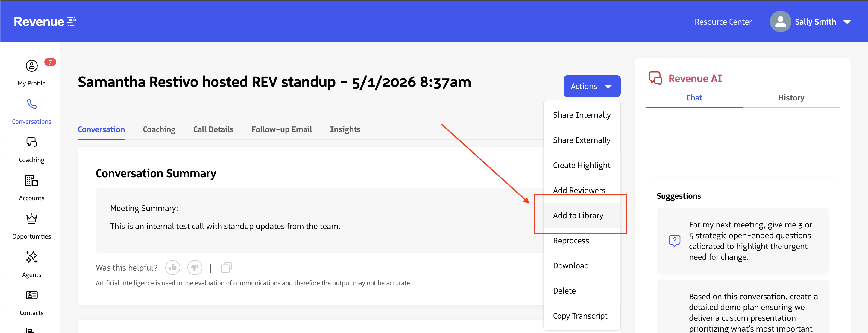Viewport: 868px width, 333px height.
Task: Choose Reprocess from the Actions menu
Action: (582, 241)
